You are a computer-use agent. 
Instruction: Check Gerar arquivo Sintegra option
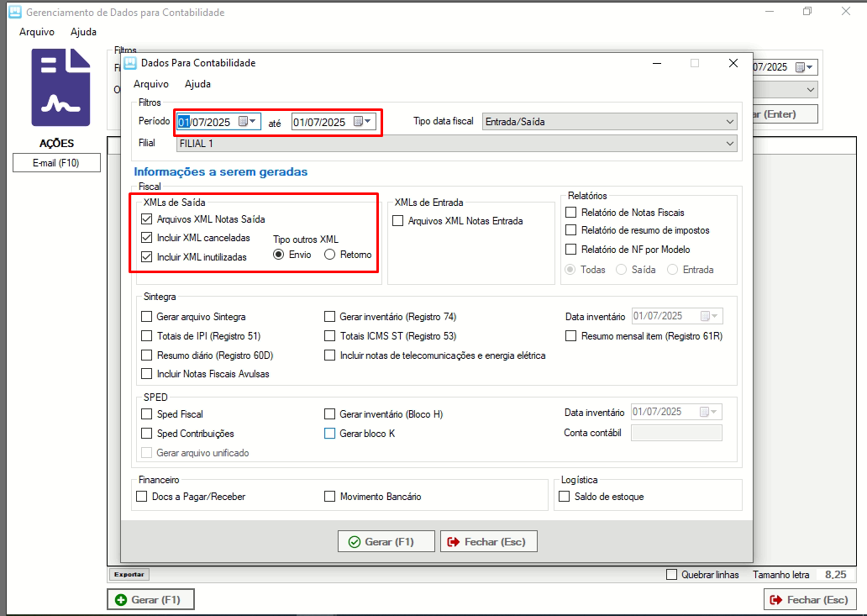point(147,317)
